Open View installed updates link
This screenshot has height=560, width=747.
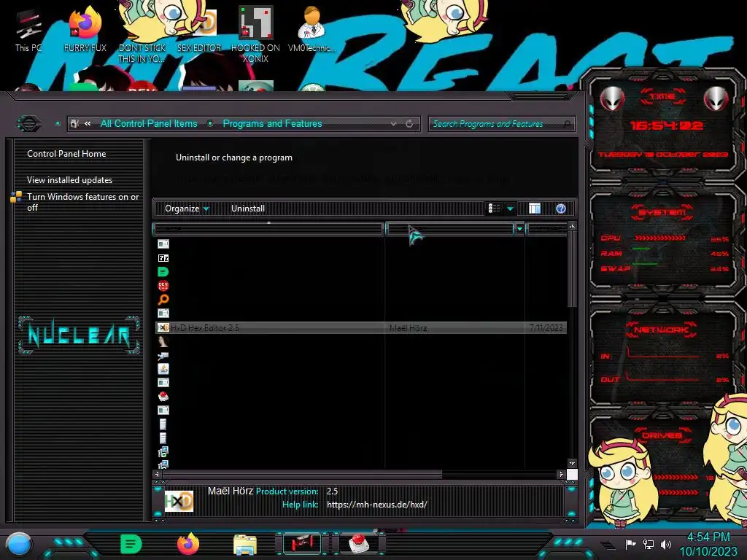pyautogui.click(x=69, y=180)
